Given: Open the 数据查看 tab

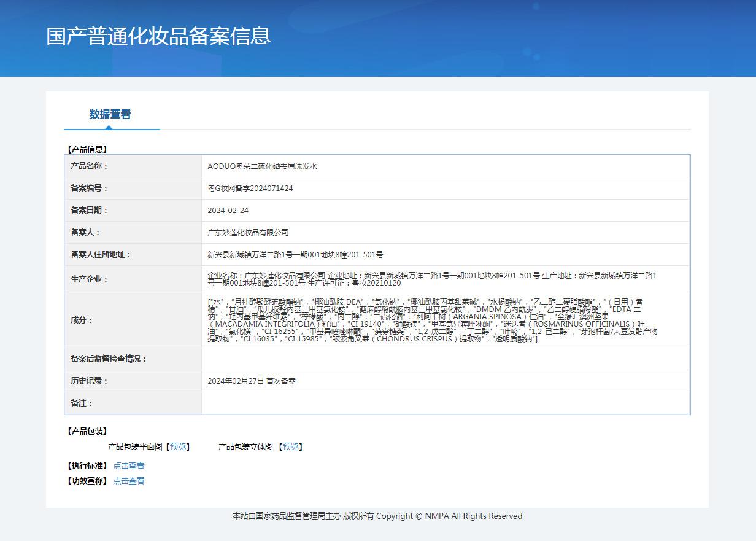Looking at the screenshot, I should point(110,114).
